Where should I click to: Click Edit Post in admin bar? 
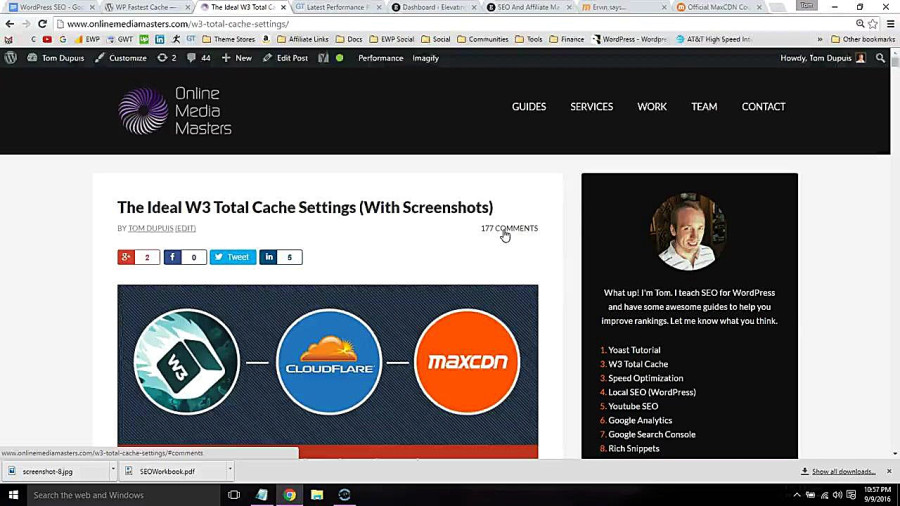click(285, 58)
